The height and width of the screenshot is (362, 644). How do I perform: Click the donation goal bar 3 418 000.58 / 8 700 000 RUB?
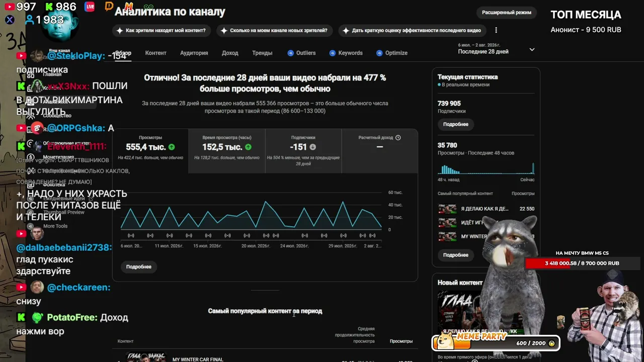tap(582, 263)
